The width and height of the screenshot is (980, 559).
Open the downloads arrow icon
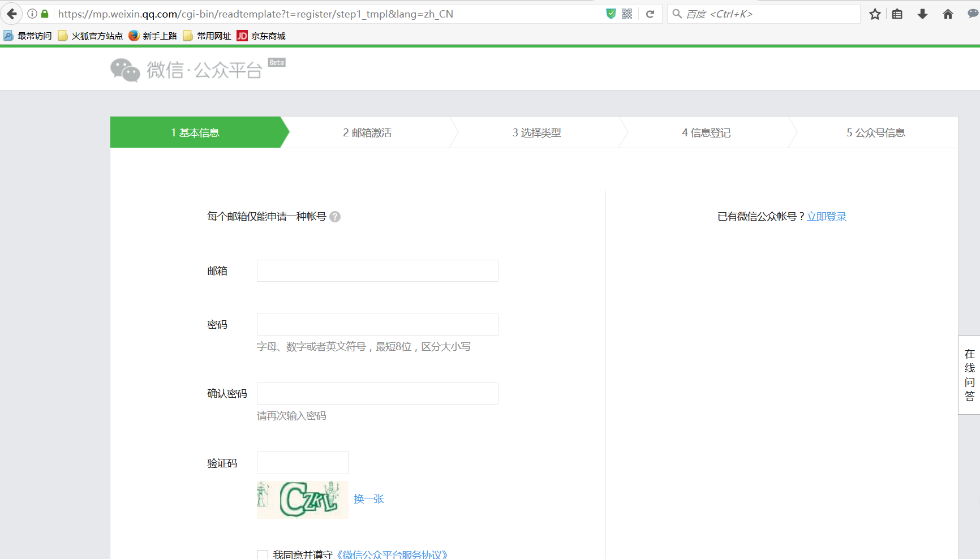(x=922, y=14)
